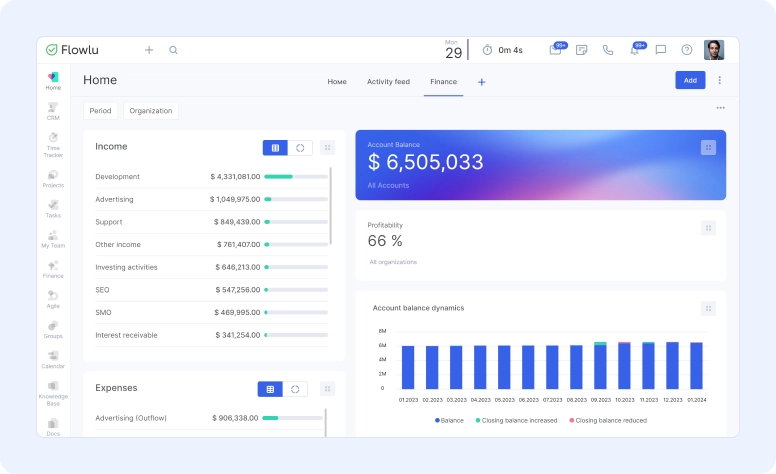
Task: Click the vertical dots menu beside Add
Action: click(x=720, y=80)
